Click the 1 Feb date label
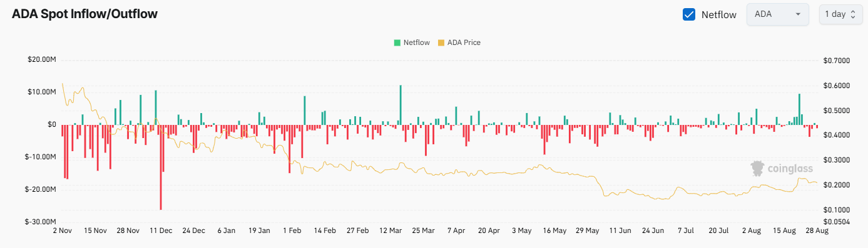This screenshot has width=868, height=248. pos(292,231)
